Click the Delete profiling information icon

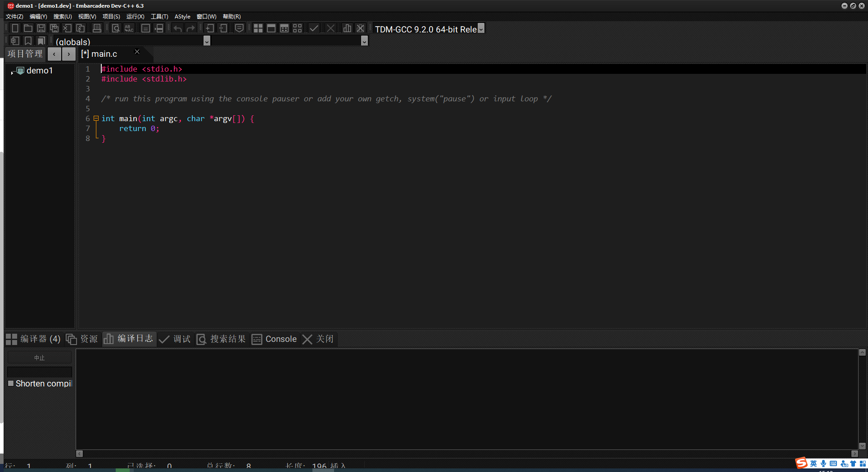pyautogui.click(x=361, y=28)
